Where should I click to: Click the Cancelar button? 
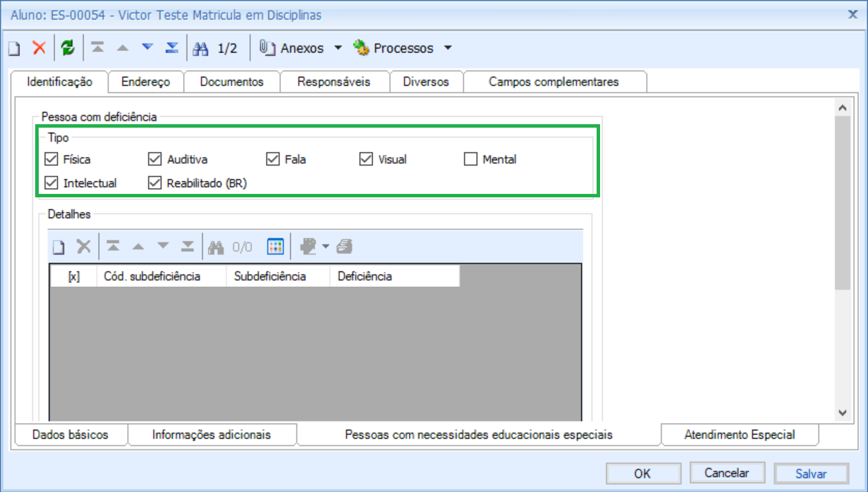point(726,473)
